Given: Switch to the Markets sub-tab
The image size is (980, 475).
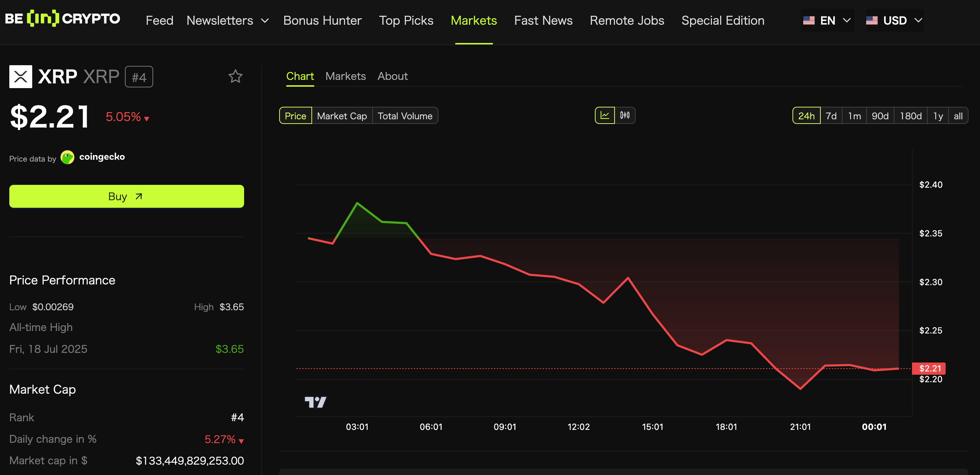Looking at the screenshot, I should pos(345,76).
